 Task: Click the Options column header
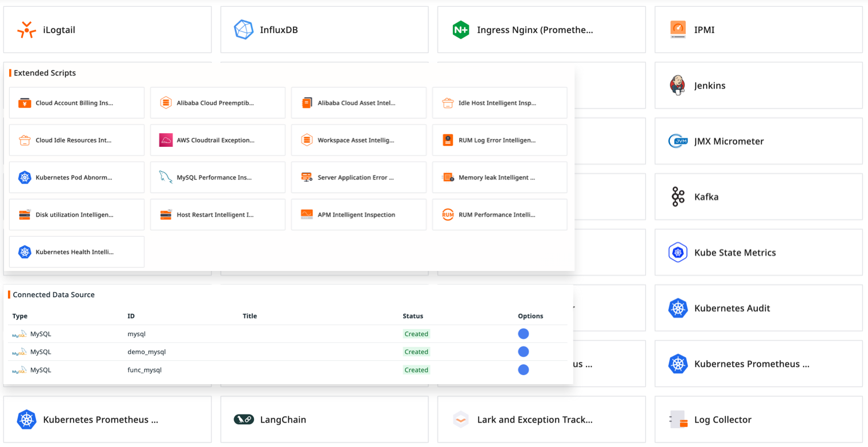click(x=531, y=316)
